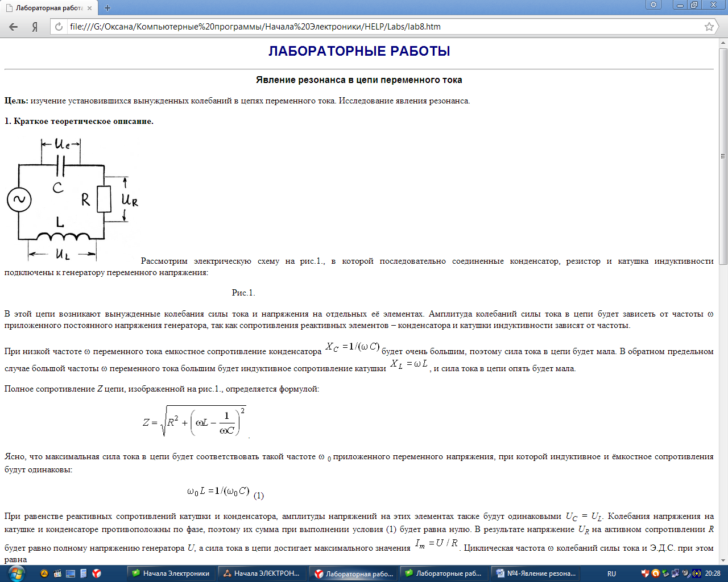Go back with the browser back arrow
The width and height of the screenshot is (728, 582).
(14, 27)
